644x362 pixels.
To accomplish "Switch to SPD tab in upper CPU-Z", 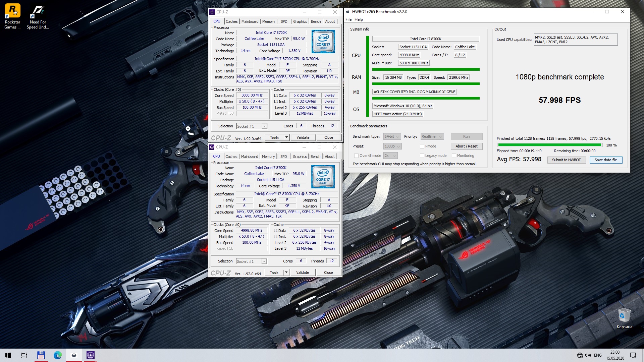I will [284, 21].
